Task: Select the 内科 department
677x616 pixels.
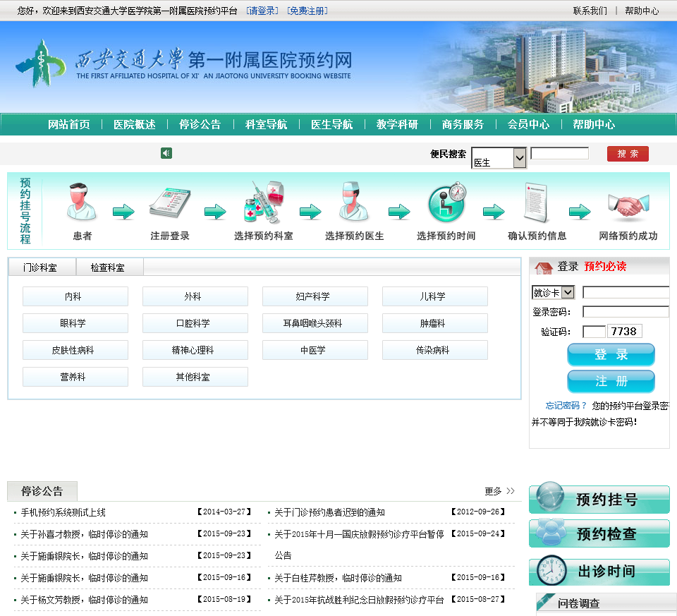Action: click(x=75, y=296)
